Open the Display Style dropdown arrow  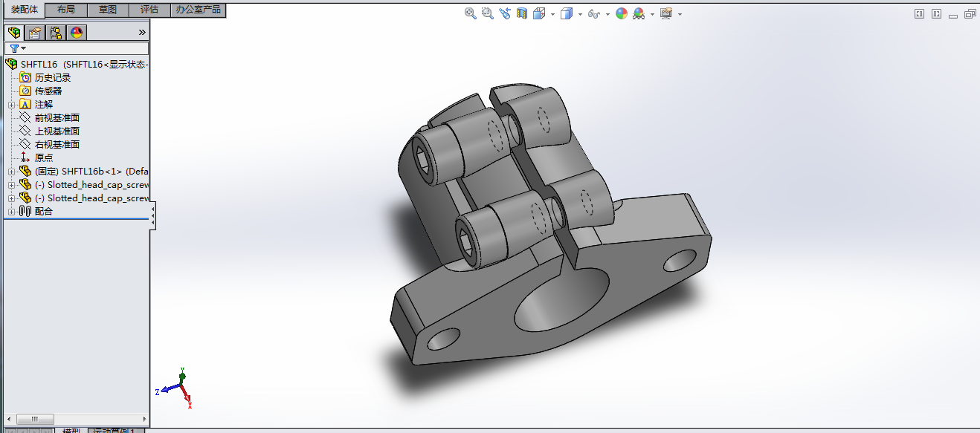pyautogui.click(x=579, y=14)
